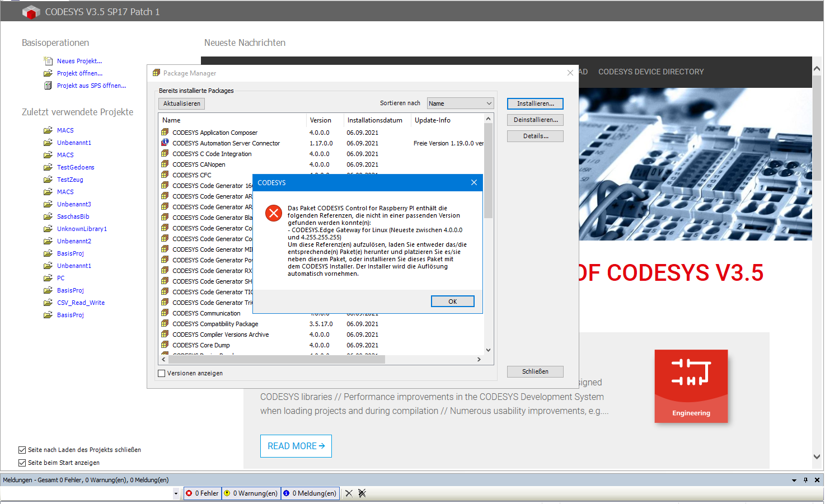Close the Package Manager window

tap(570, 73)
